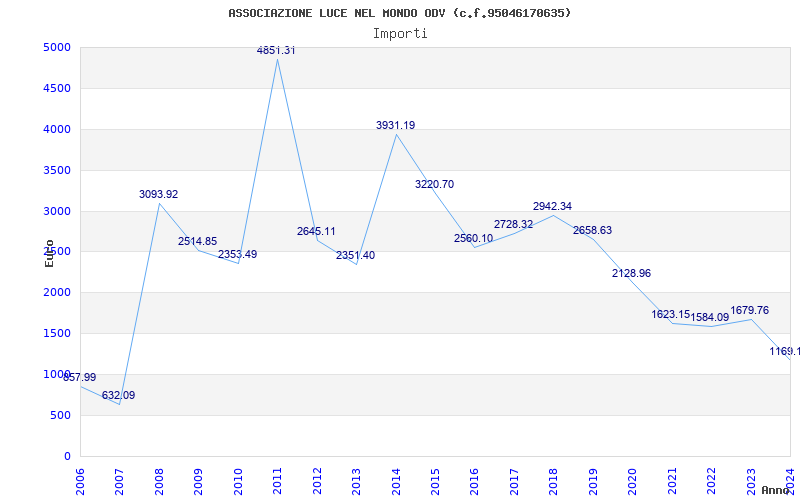This screenshot has height=500, width=800.
Task: Click the 2018 x-axis year label
Action: [553, 481]
